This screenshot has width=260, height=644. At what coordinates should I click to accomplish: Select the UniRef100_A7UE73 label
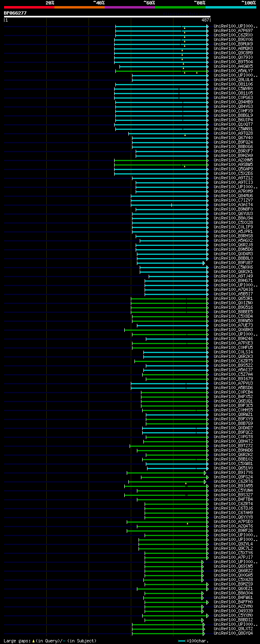tap(233, 325)
